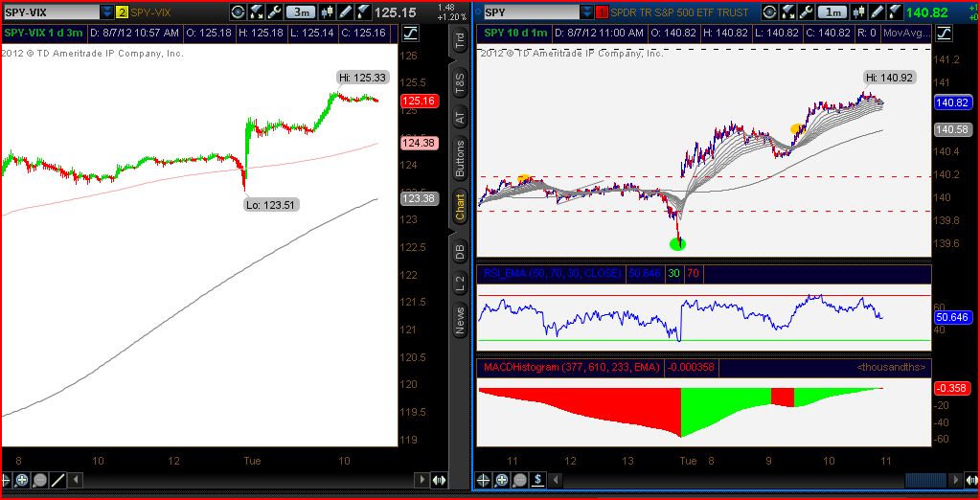
Task: Click the SPY-VIX symbol input field
Action: (x=50, y=11)
